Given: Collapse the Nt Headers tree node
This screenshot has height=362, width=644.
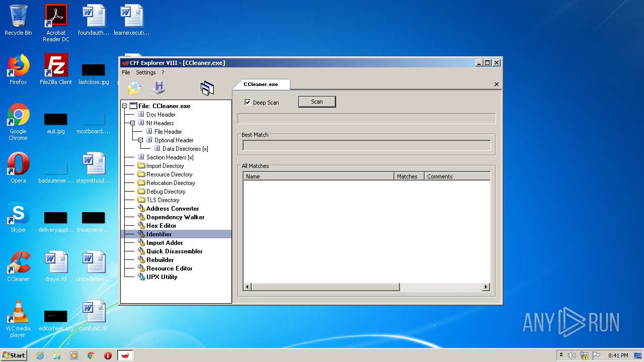Looking at the screenshot, I should coord(133,123).
